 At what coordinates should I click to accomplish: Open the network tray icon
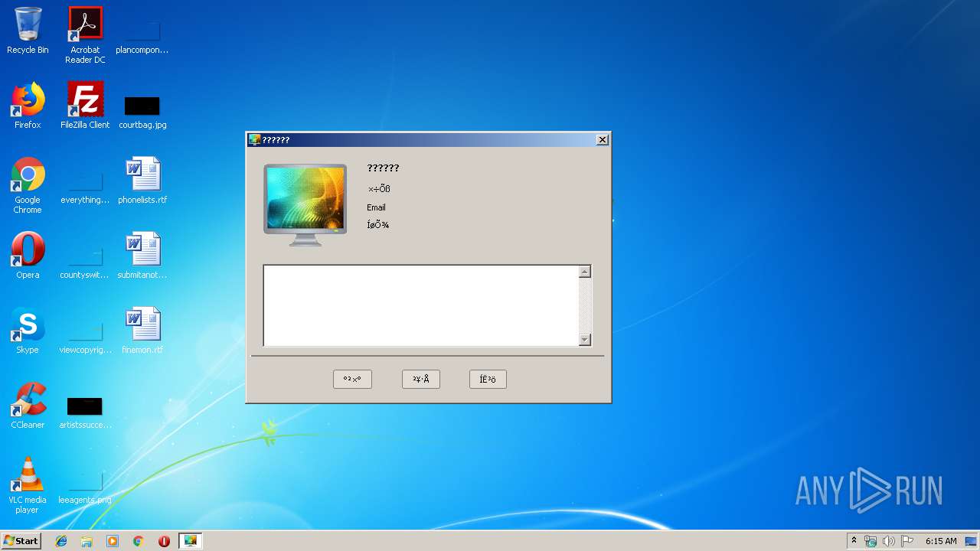(x=871, y=541)
